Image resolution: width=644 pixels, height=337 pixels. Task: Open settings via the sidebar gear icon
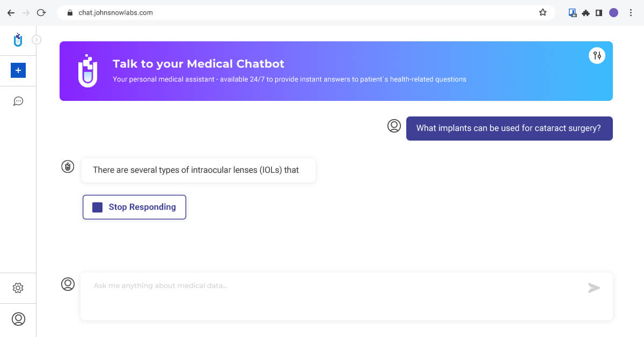point(18,288)
